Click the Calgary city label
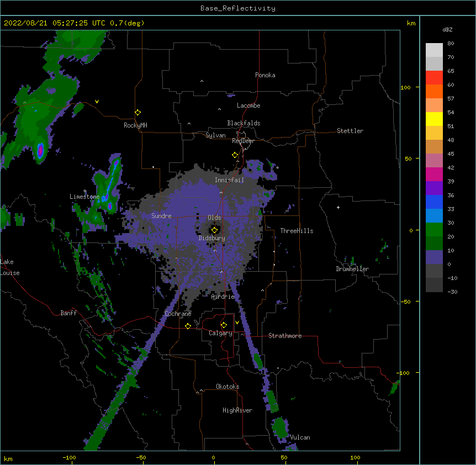 (x=220, y=333)
